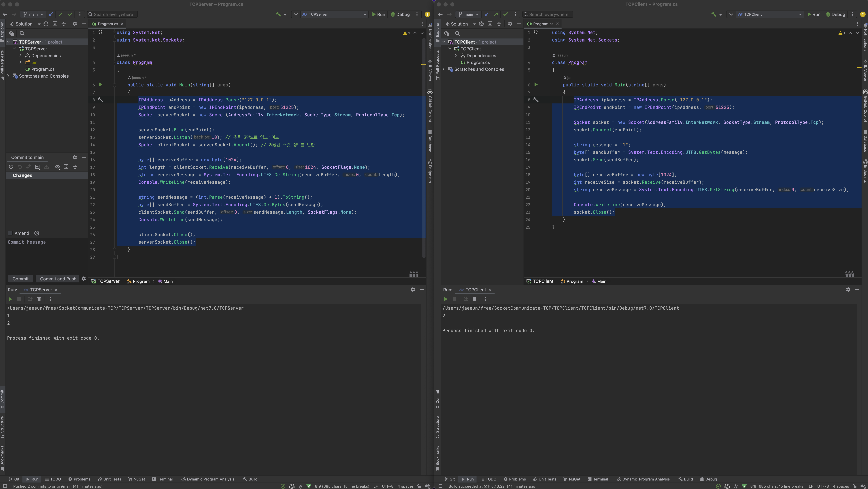868x489 pixels.
Task: Click Search everywhere field in TCPServer window
Action: coord(113,14)
